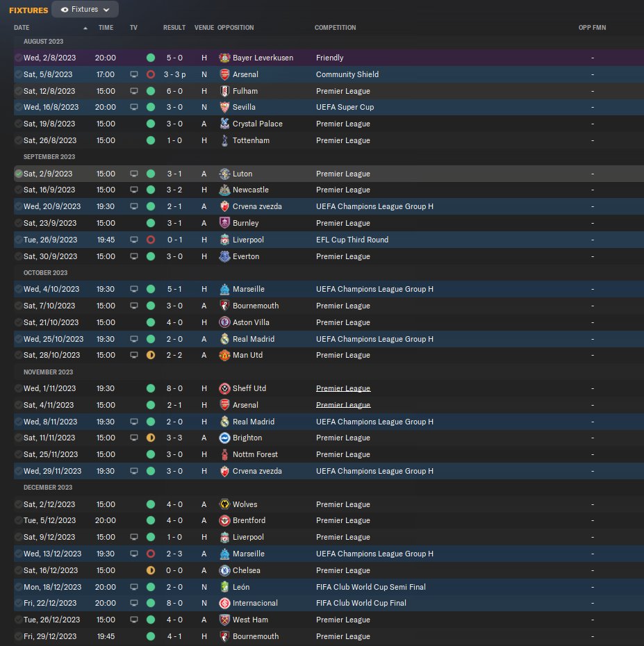Click the TIME column header

[x=106, y=28]
